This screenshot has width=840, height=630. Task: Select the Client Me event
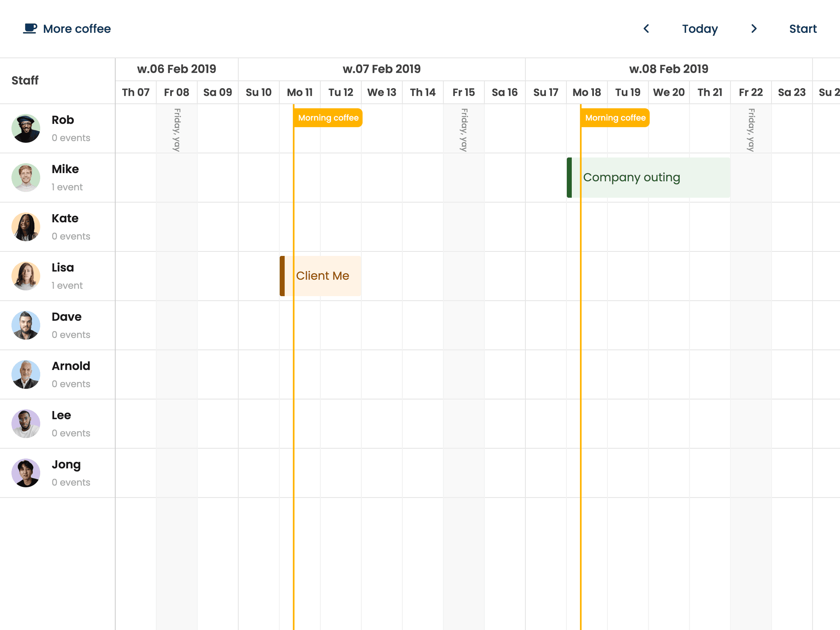click(320, 276)
